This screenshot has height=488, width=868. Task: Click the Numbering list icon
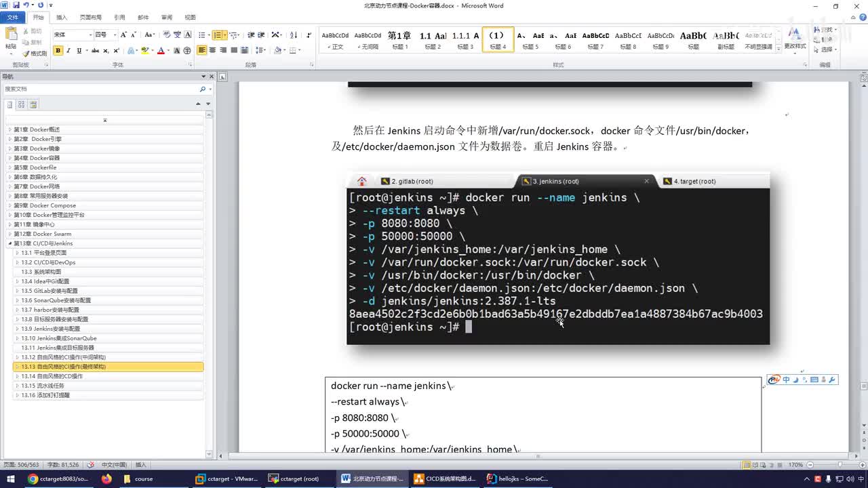click(x=218, y=35)
